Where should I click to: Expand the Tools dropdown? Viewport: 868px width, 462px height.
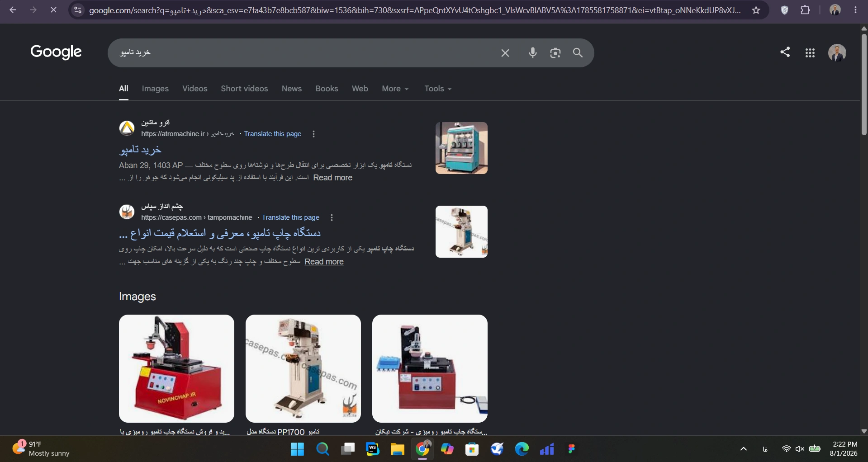[438, 89]
